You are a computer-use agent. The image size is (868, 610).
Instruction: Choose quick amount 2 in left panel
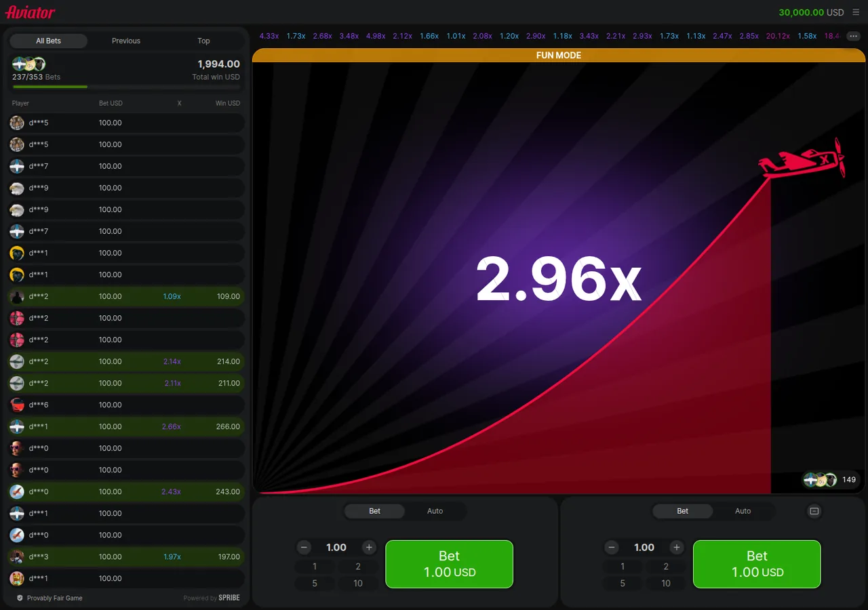358,567
